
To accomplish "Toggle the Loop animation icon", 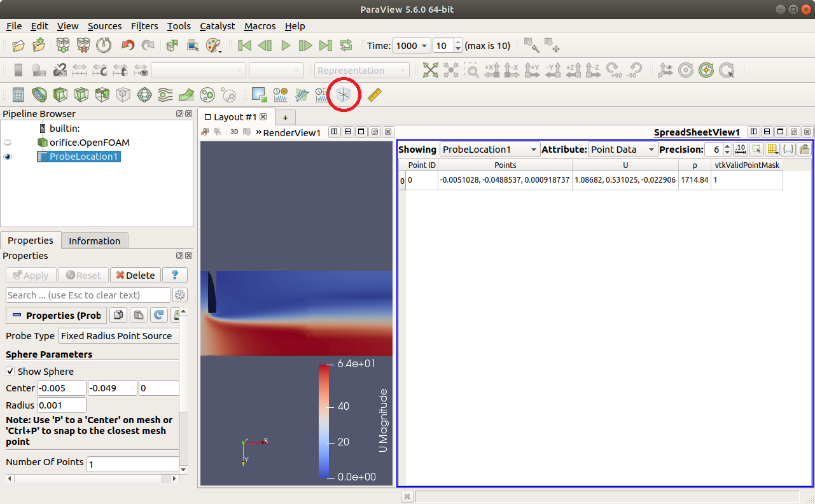I will (x=346, y=46).
